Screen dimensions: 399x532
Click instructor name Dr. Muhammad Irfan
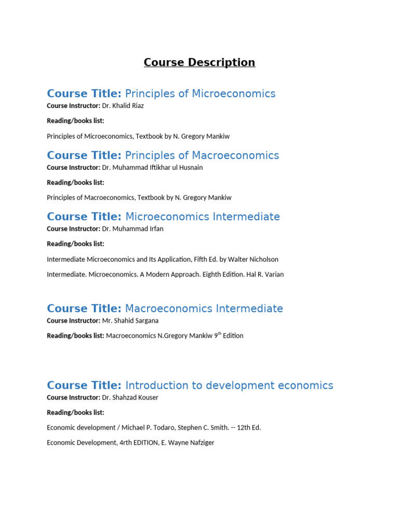pos(132,229)
